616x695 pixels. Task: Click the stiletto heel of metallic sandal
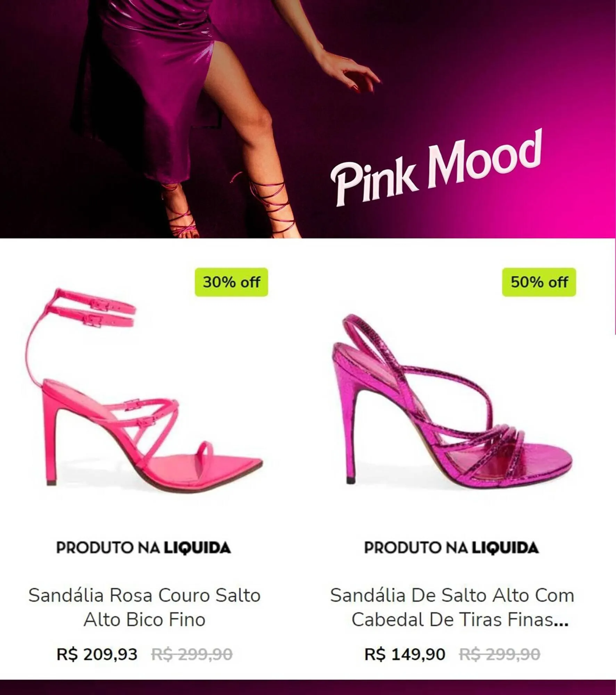pos(349,427)
